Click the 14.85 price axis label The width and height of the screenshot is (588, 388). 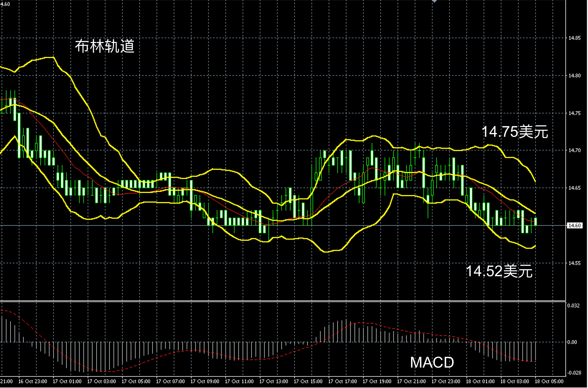pyautogui.click(x=574, y=38)
